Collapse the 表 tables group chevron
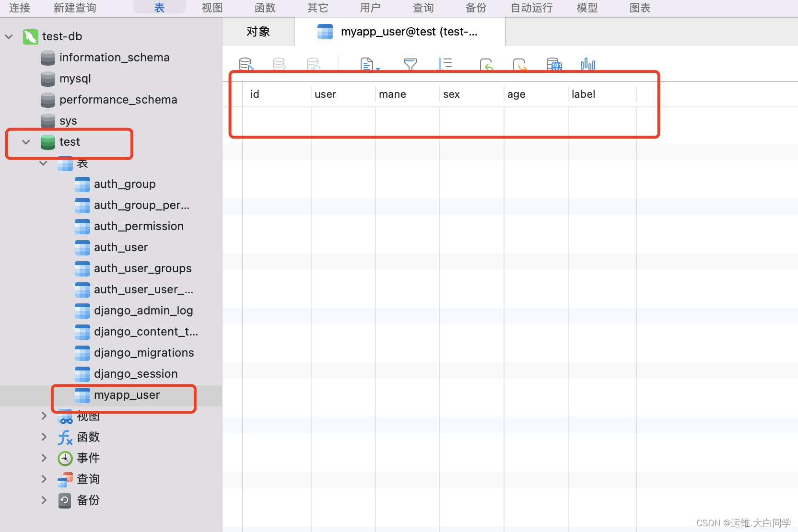 coord(43,163)
